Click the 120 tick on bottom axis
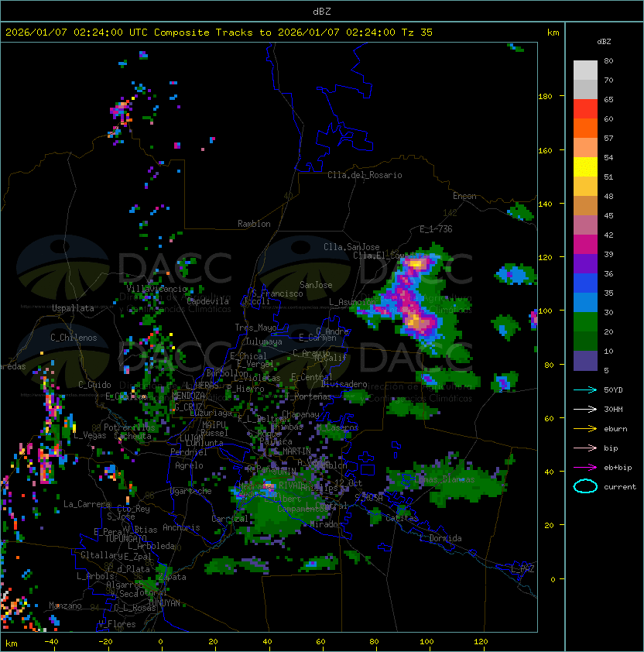Image resolution: width=644 pixels, height=652 pixels. [x=481, y=642]
